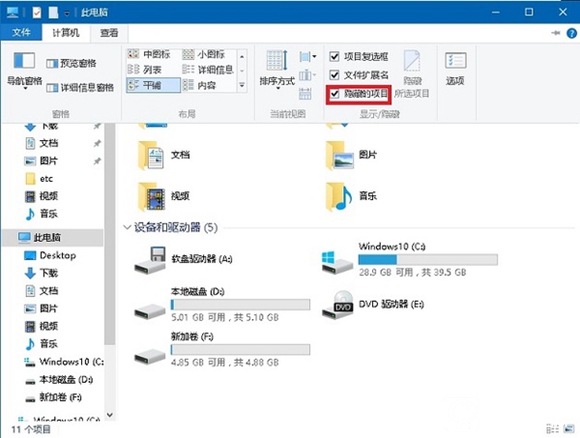Viewport: 580px width, 438px height.
Task: Click the help question mark icon
Action: pyautogui.click(x=571, y=33)
